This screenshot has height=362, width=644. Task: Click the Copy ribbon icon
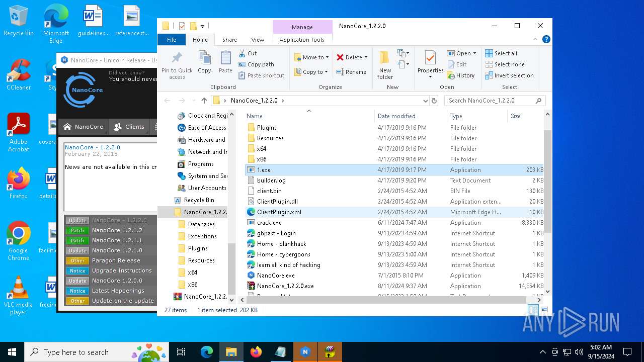click(x=204, y=62)
